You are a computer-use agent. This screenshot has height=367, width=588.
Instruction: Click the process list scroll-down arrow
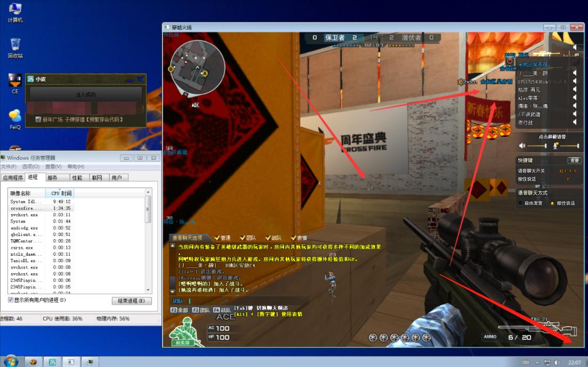click(148, 290)
